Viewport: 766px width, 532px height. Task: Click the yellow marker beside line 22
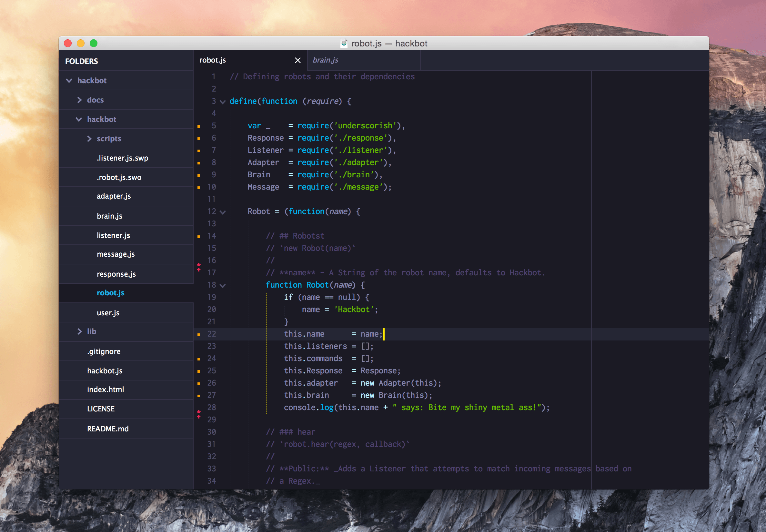(199, 334)
